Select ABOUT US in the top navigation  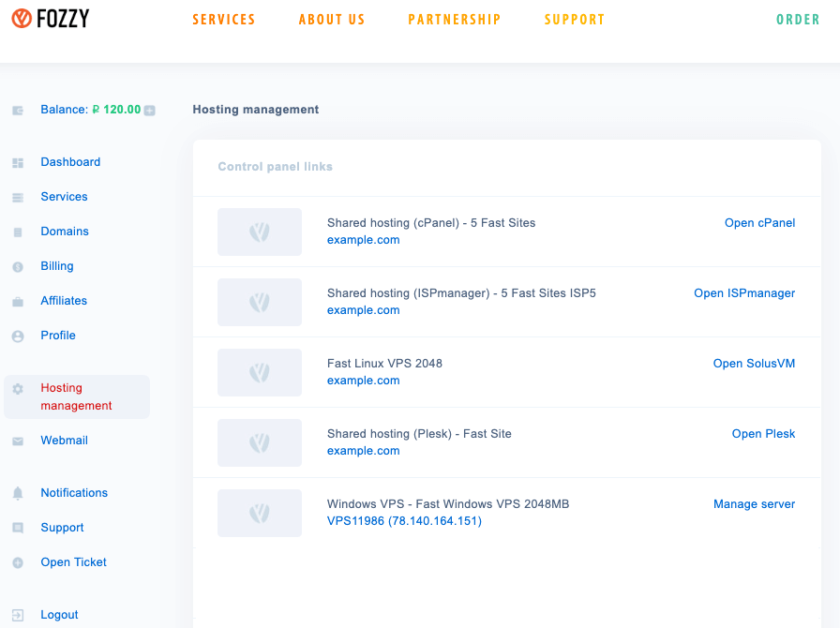point(332,20)
